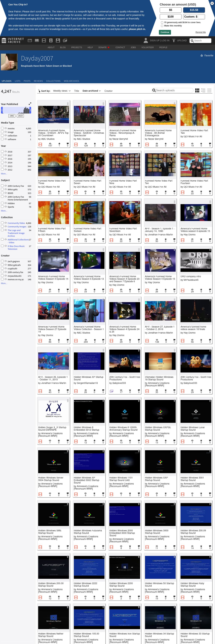Check the software media type box
This screenshot has height=644, width=215.
[2, 139]
